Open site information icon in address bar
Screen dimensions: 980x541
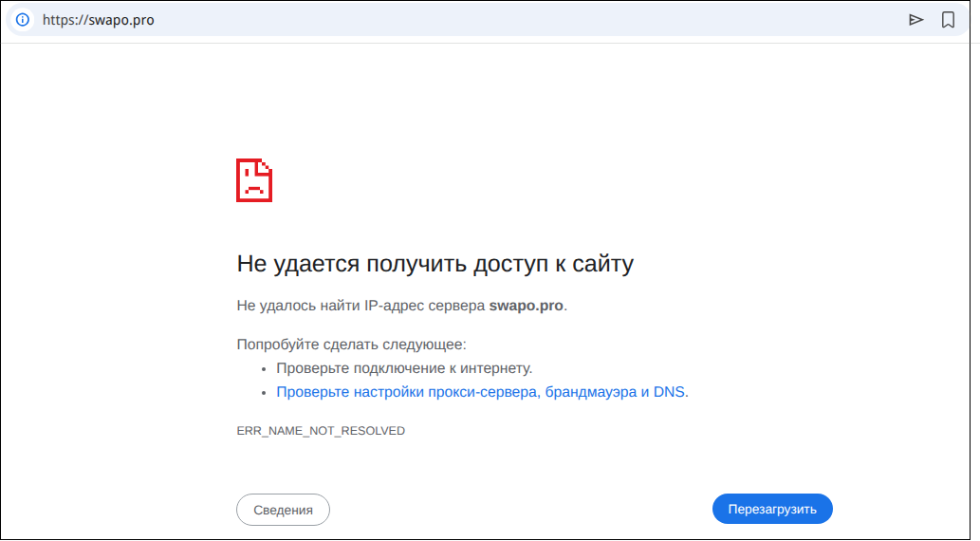[x=23, y=19]
